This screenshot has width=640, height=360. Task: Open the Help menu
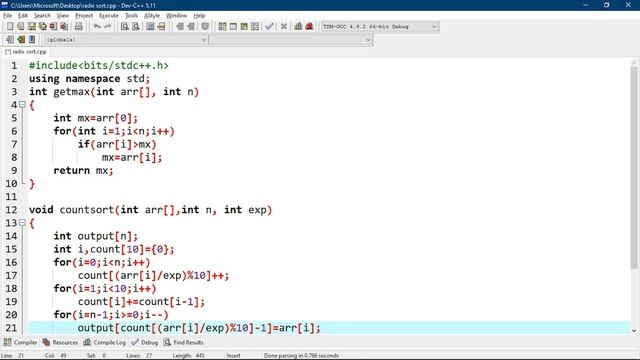(x=199, y=16)
